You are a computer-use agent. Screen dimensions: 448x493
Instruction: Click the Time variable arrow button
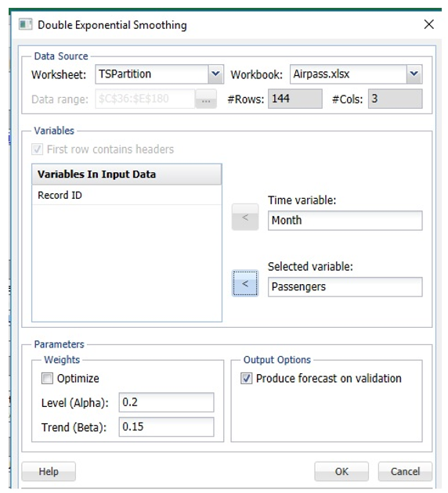point(245,217)
